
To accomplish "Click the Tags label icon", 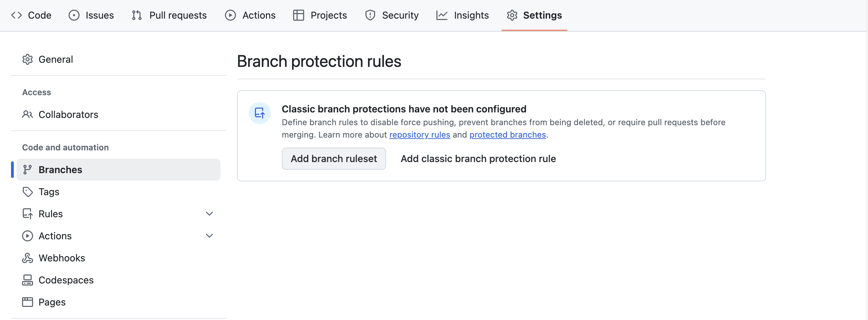I will [x=28, y=192].
